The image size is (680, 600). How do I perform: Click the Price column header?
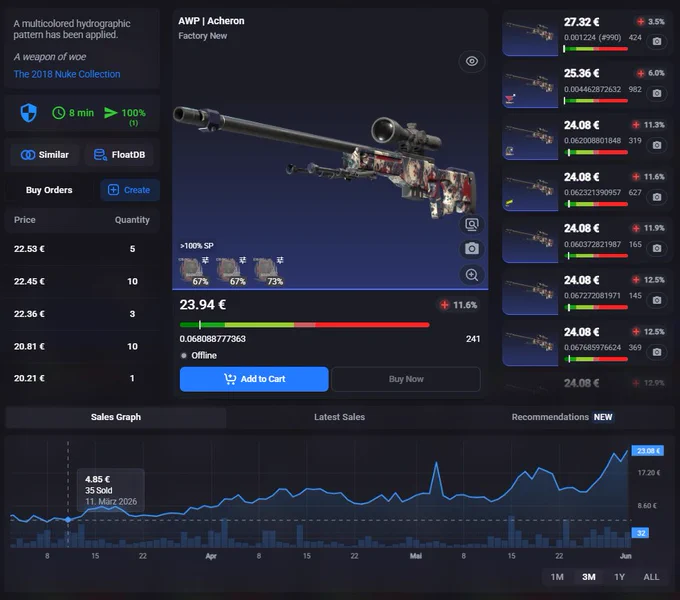tap(25, 220)
